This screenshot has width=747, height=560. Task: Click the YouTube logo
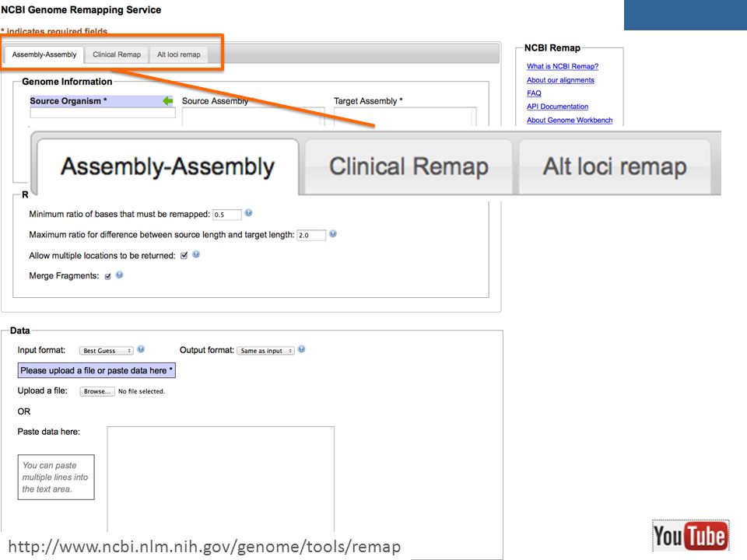pos(690,536)
